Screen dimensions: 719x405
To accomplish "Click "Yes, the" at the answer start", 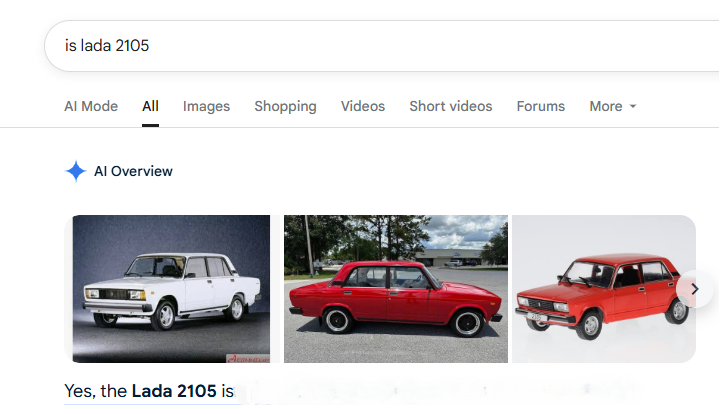I will pyautogui.click(x=96, y=391).
